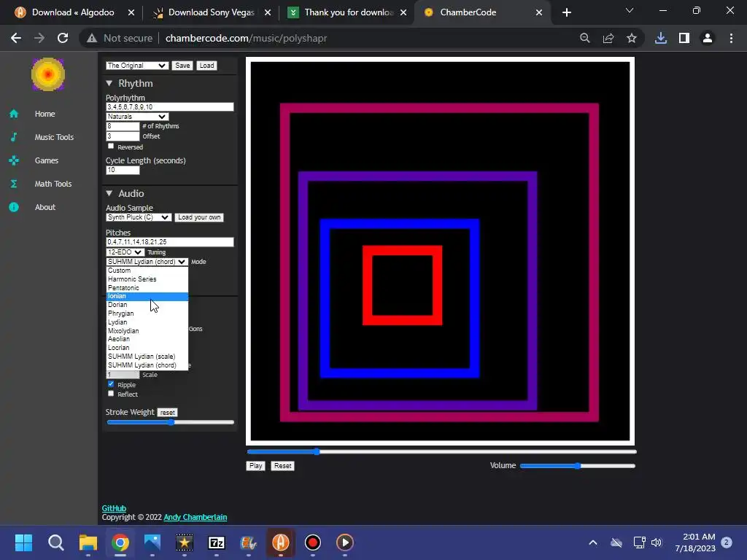Click the playback progress slider
This screenshot has width=747, height=560.
click(x=441, y=451)
